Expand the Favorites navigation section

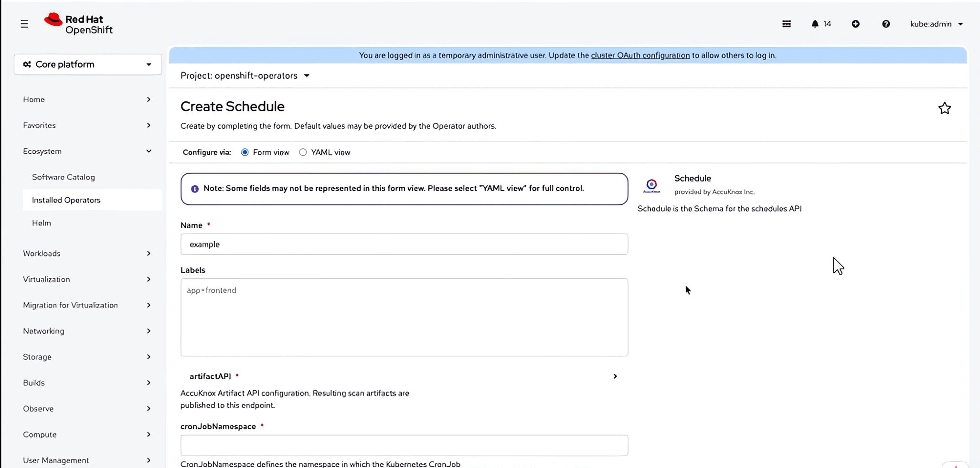(x=87, y=125)
